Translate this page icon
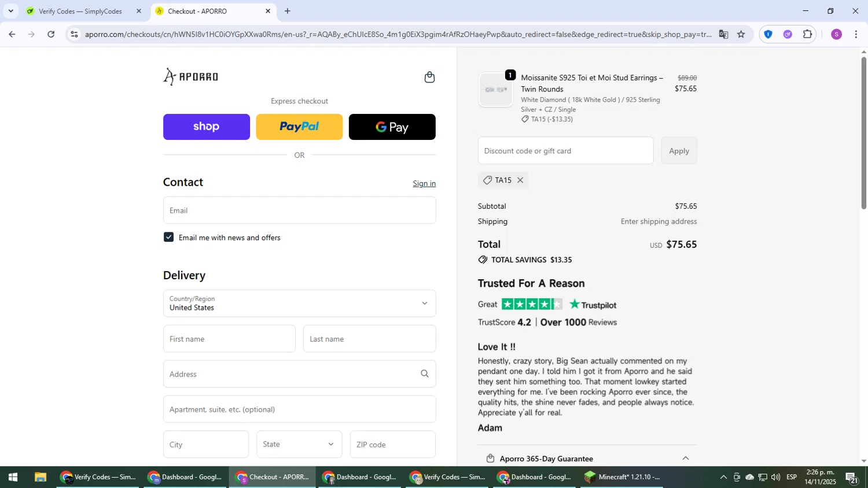 pos(723,35)
